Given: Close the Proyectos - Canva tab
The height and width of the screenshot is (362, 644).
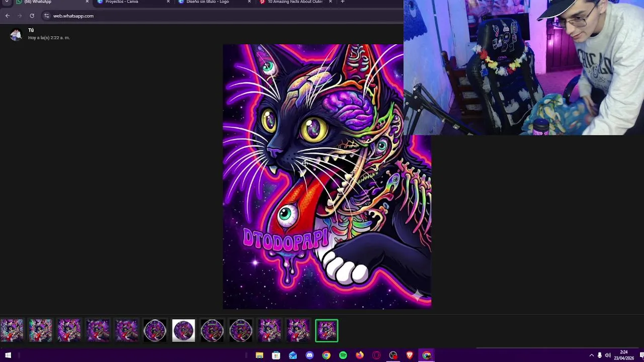Looking at the screenshot, I should 168,2.
